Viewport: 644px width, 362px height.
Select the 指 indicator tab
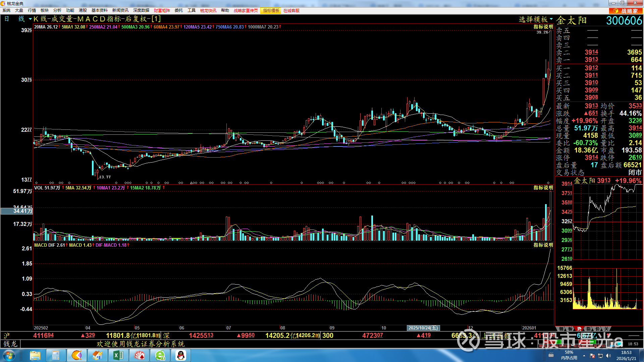[x=588, y=329]
